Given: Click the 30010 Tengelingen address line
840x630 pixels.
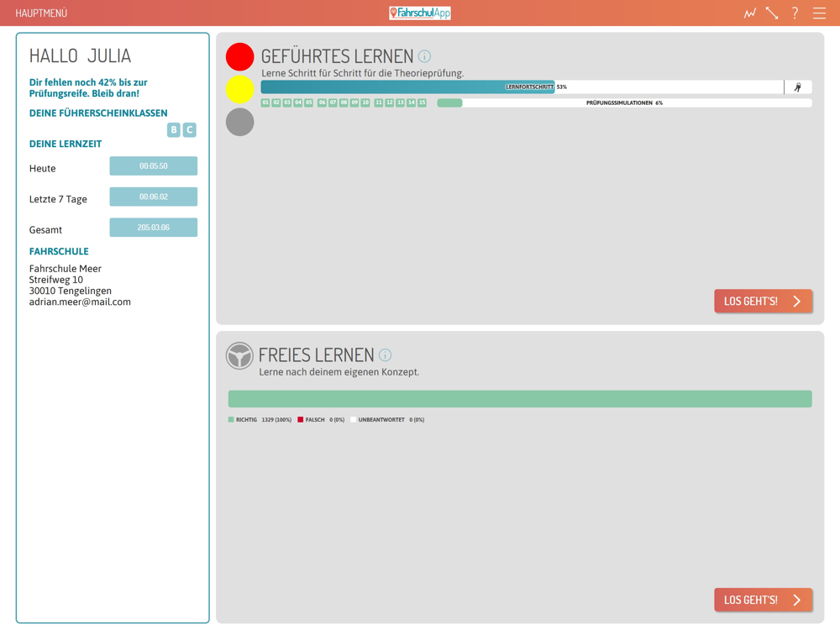Looking at the screenshot, I should pos(71,291).
